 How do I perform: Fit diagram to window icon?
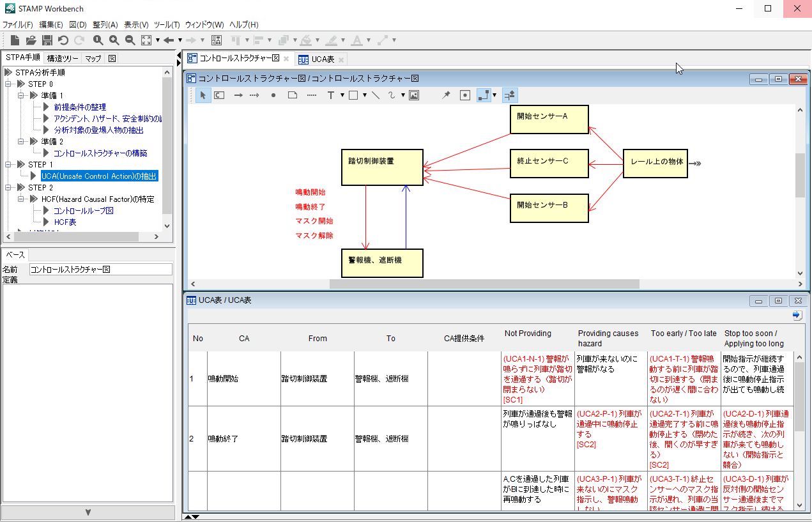[146, 40]
